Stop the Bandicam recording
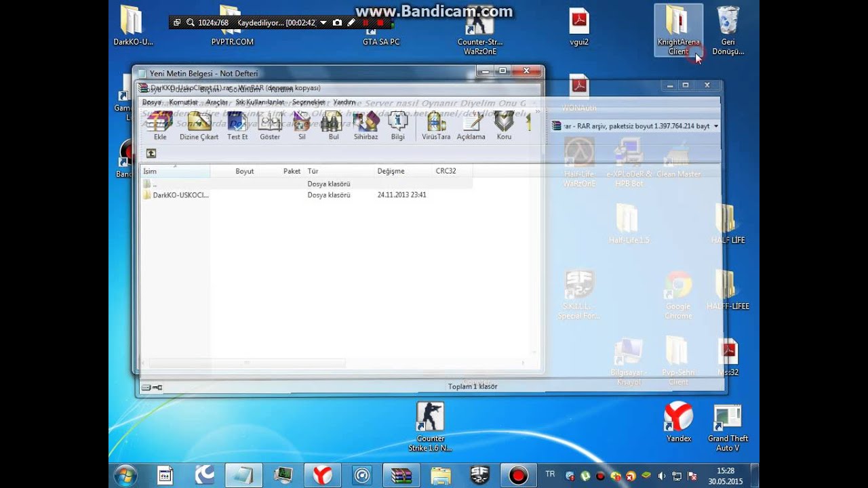Screen dimensions: 868x488 pos(380,23)
